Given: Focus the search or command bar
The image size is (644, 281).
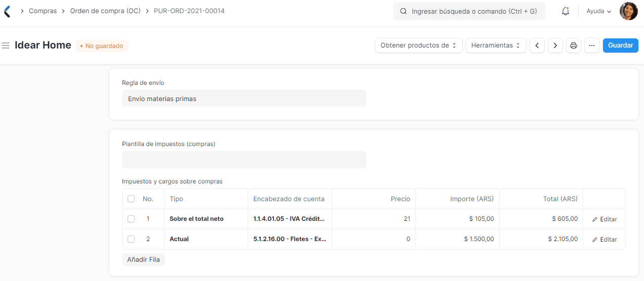Looking at the screenshot, I should tap(469, 11).
